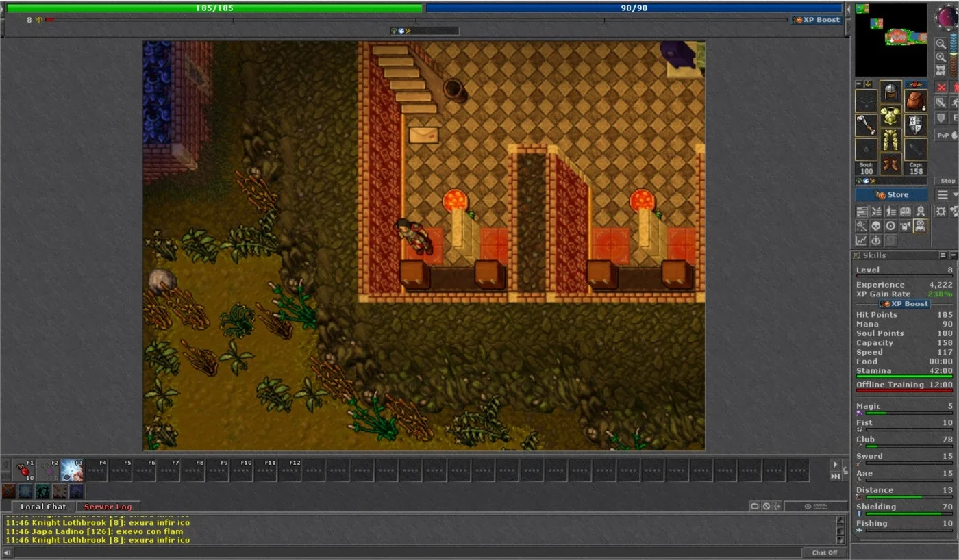
Task: Open the spellbook icon in widget row
Action: click(905, 212)
